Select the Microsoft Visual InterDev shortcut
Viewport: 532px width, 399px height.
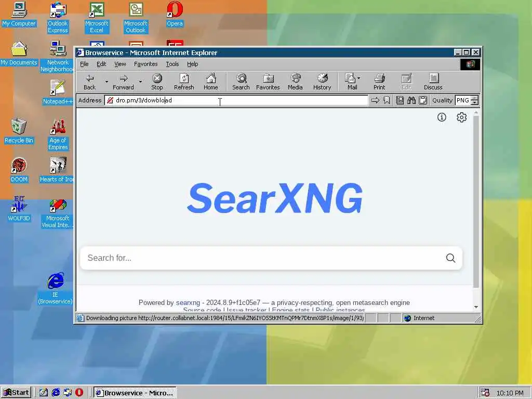[57, 214]
